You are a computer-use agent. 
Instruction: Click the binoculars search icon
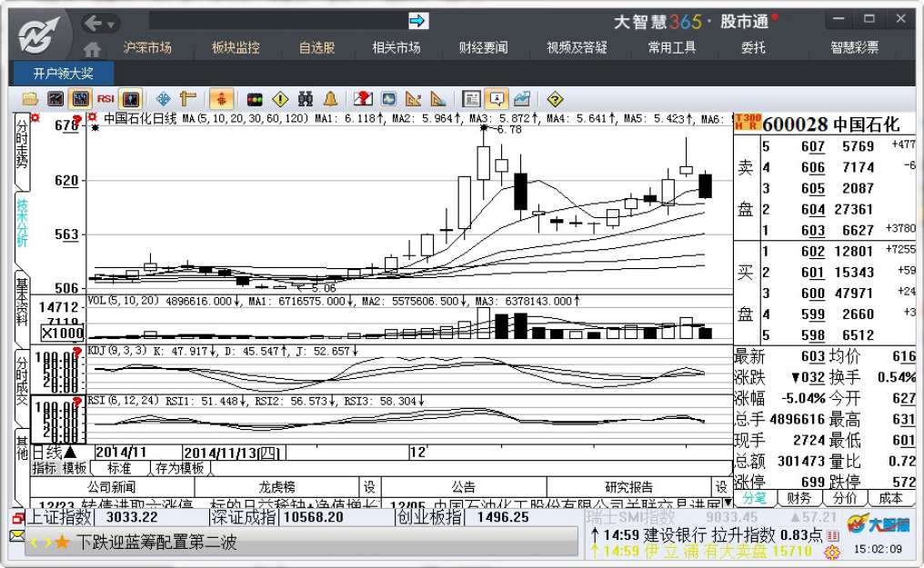306,99
